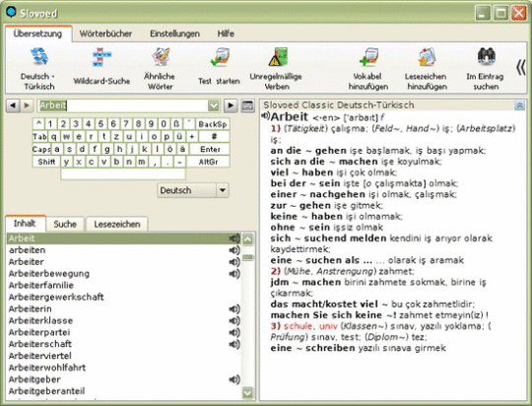Switch to the Lesezeichen tab
Image resolution: width=532 pixels, height=406 pixels.
pos(117,224)
